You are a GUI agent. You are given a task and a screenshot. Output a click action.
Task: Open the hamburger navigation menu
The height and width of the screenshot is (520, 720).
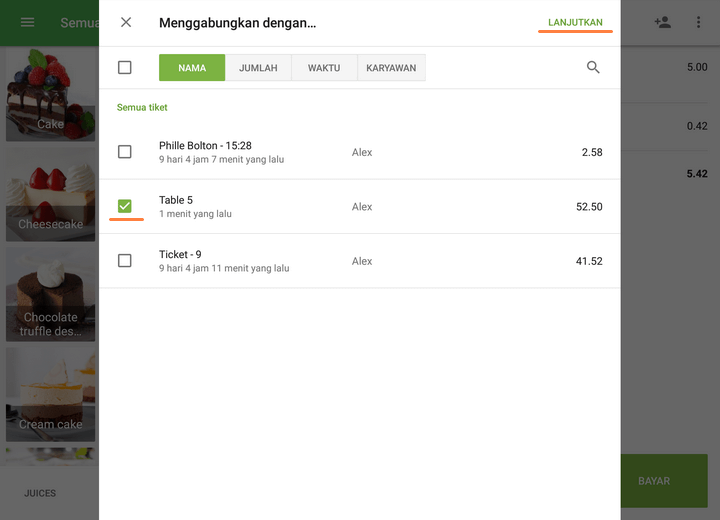(x=28, y=22)
